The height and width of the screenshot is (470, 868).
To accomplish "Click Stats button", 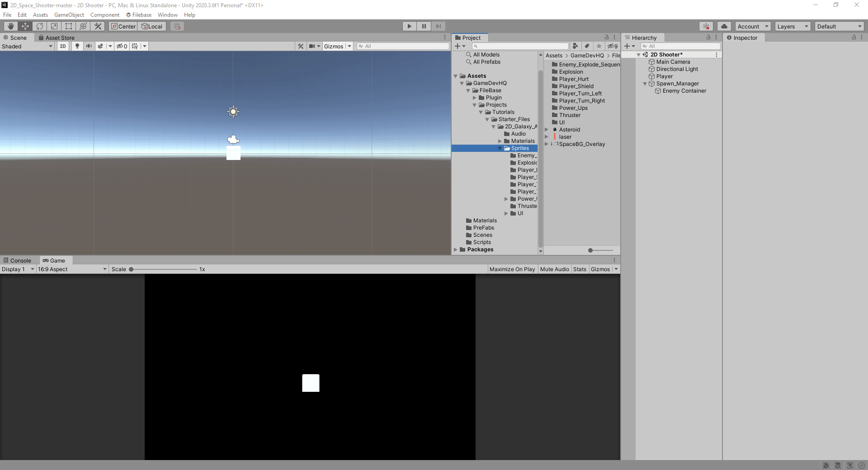I will pos(580,269).
